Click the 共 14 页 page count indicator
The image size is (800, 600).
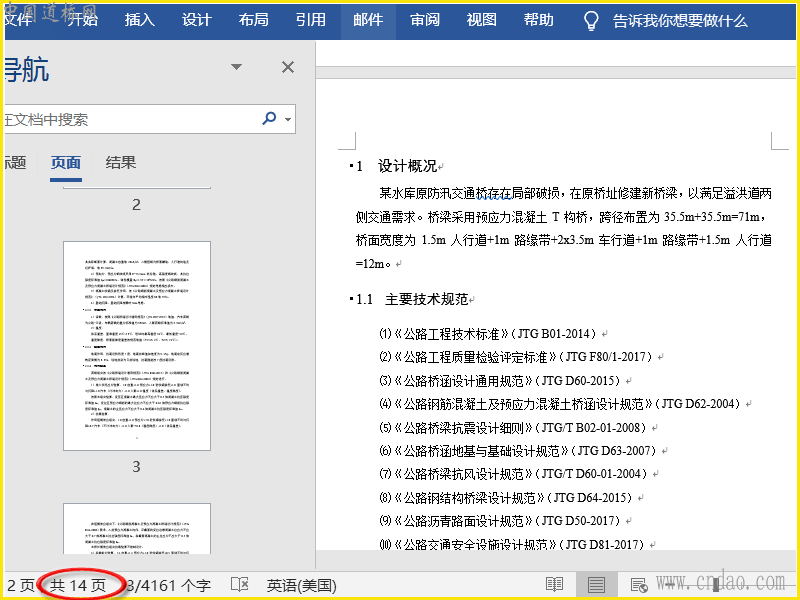[78, 585]
